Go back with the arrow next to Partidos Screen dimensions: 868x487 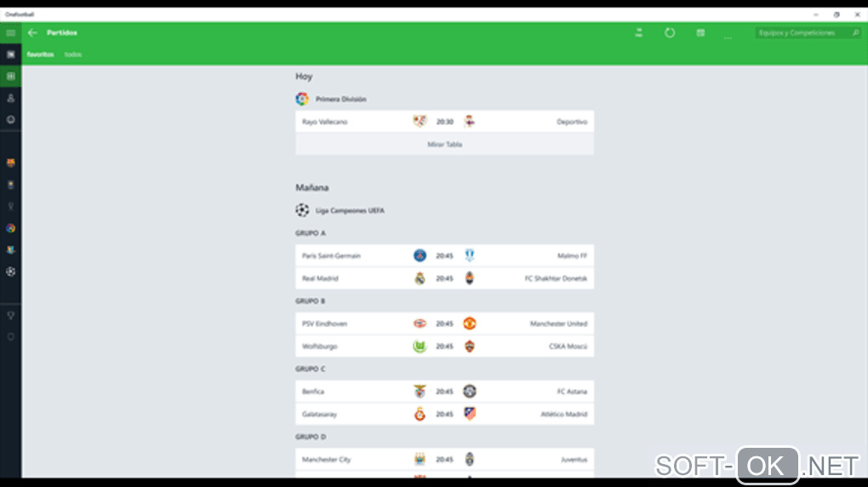[x=32, y=32]
